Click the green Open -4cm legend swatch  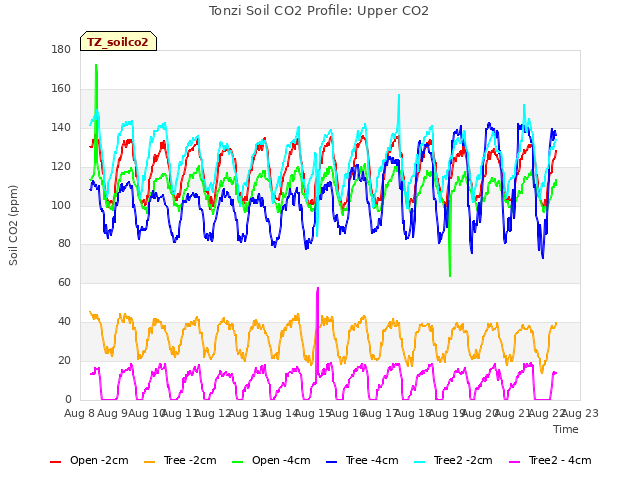pos(237,462)
